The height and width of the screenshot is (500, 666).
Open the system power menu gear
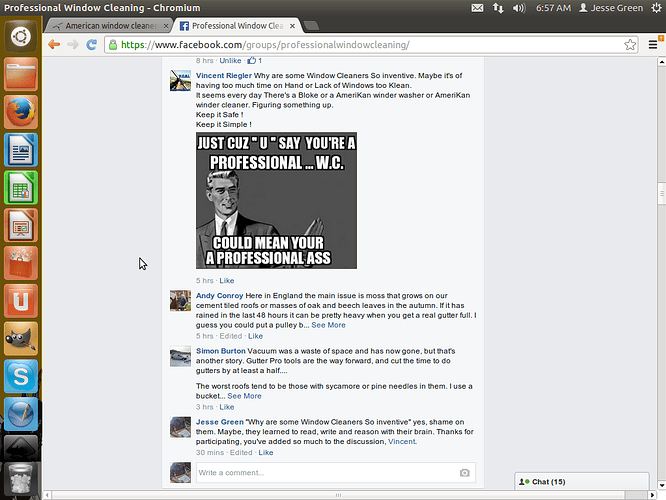pos(656,8)
